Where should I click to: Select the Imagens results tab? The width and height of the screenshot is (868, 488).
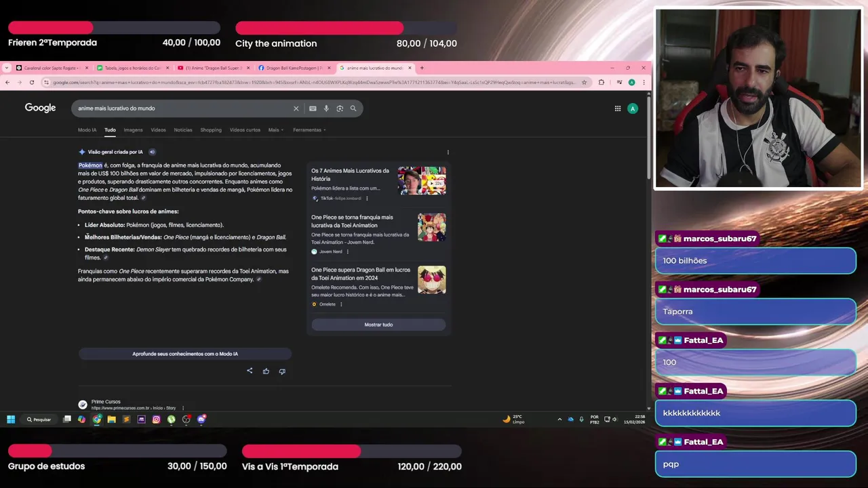coord(133,130)
